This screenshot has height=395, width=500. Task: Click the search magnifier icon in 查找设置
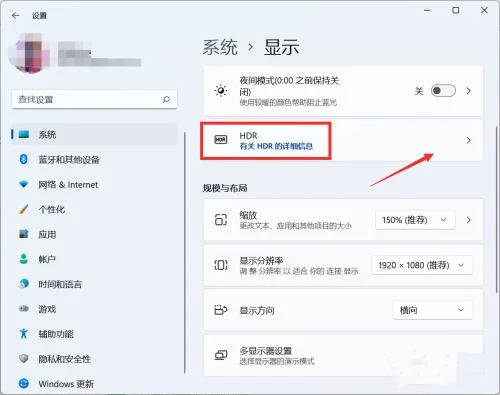point(166,99)
